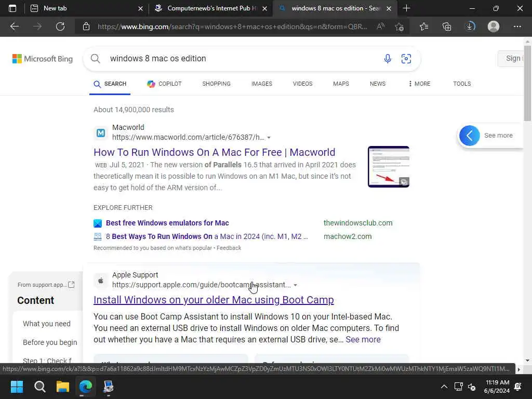The image size is (532, 399).
Task: View site info via lock icon
Action: point(86,26)
